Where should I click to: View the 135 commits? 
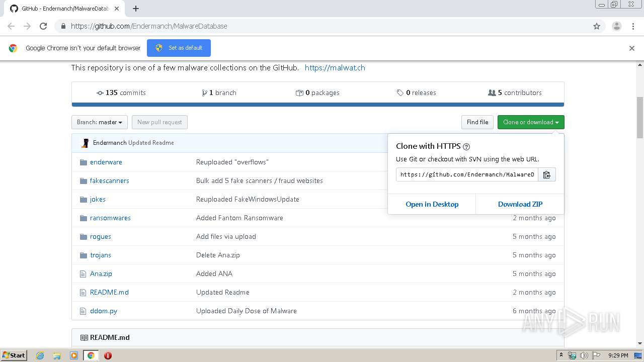coord(121,93)
